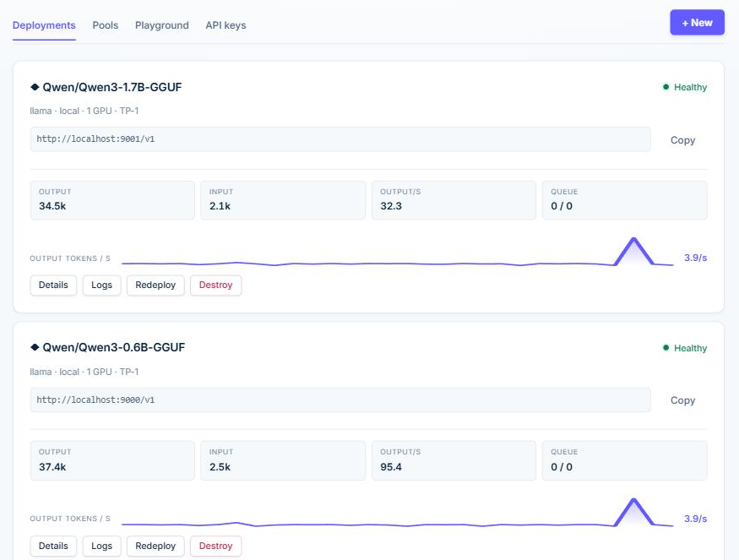Click the output tokens sparkline for Qwen3-1.7B
The width and height of the screenshot is (739, 560).
tap(397, 253)
